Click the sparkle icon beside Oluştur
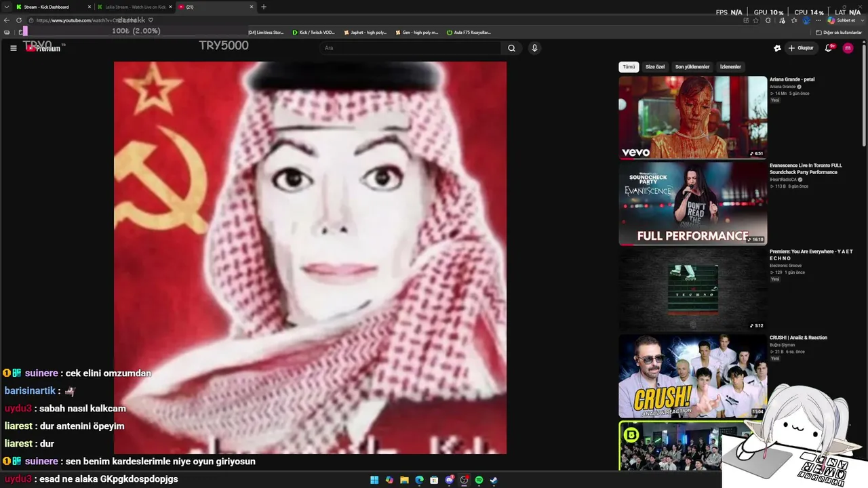This screenshot has width=868, height=488. (x=777, y=48)
